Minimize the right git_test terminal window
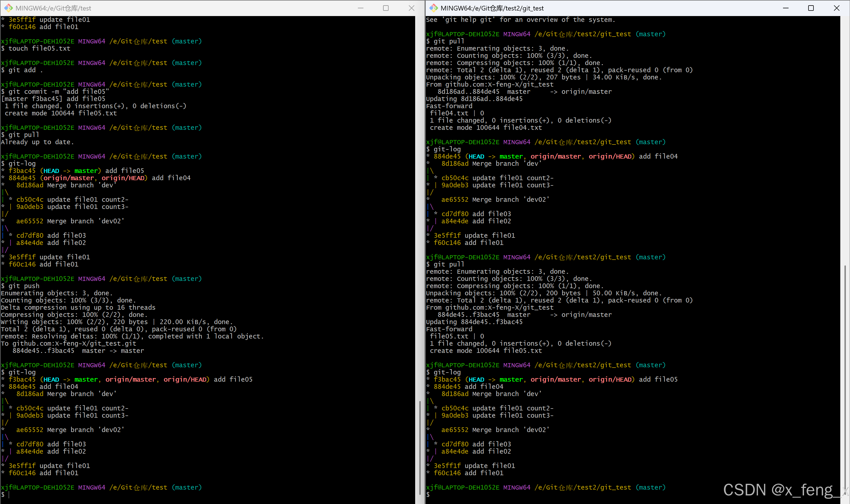 coord(786,8)
